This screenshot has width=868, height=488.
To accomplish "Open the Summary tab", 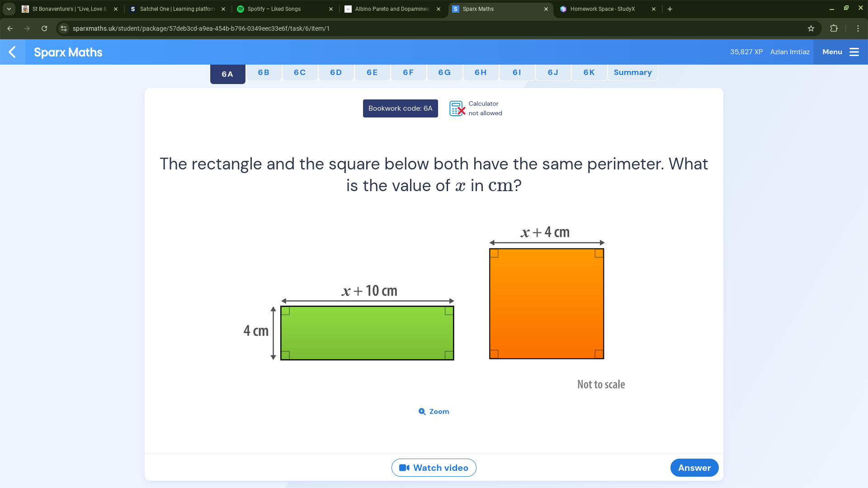I will click(x=633, y=72).
